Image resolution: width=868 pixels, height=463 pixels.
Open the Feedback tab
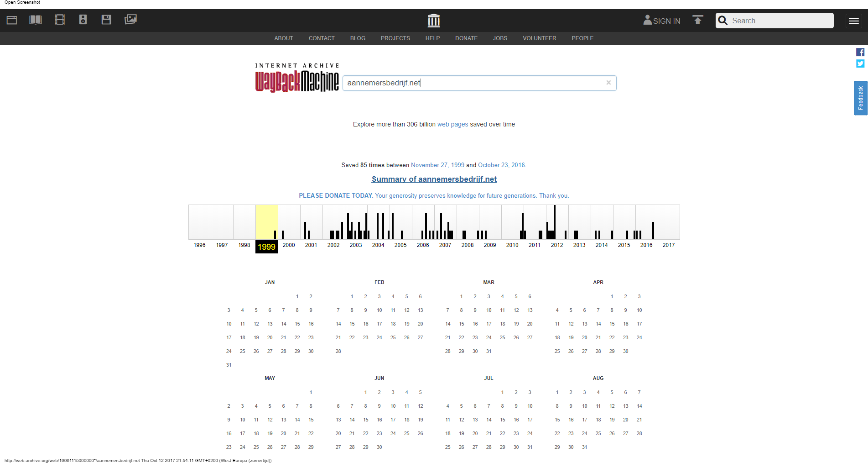pyautogui.click(x=861, y=98)
